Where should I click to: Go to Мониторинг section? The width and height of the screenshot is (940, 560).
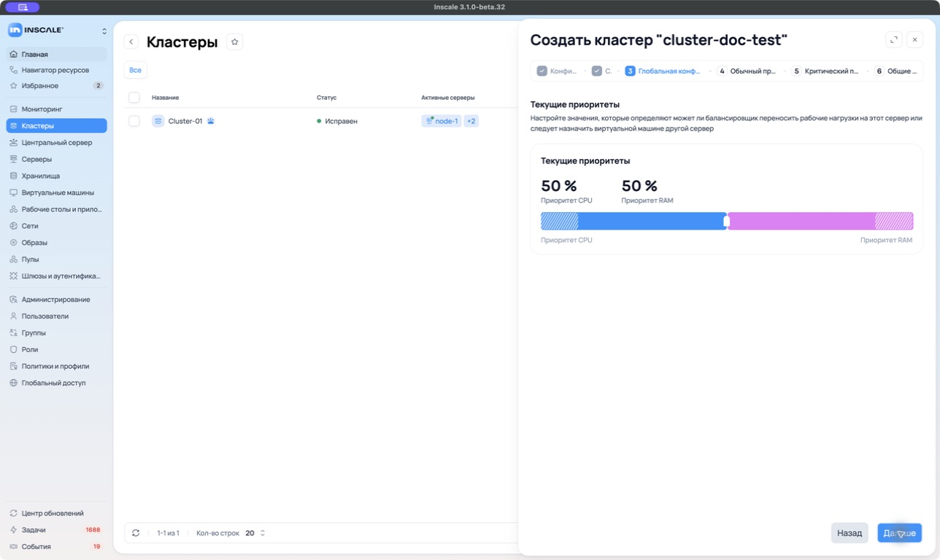click(56, 109)
